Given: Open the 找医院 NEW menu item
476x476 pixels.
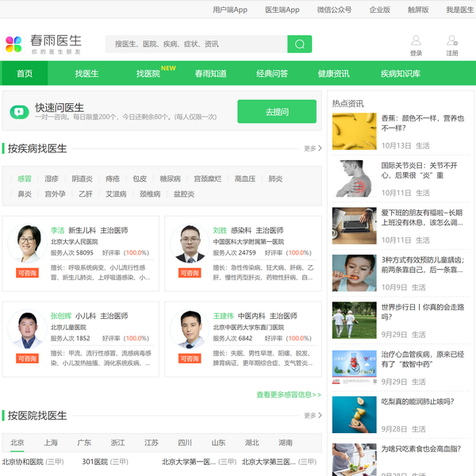Looking at the screenshot, I should pyautogui.click(x=148, y=74).
